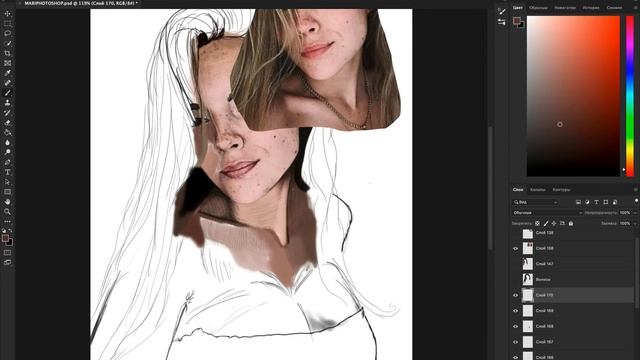Open the layer fill slider dropdown

635,223
